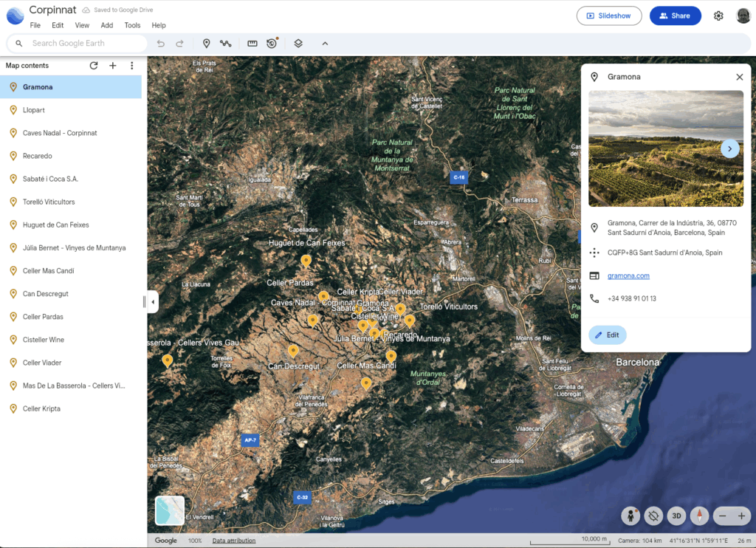The width and height of the screenshot is (756, 548).
Task: Add new item to Map contents
Action: 112,66
